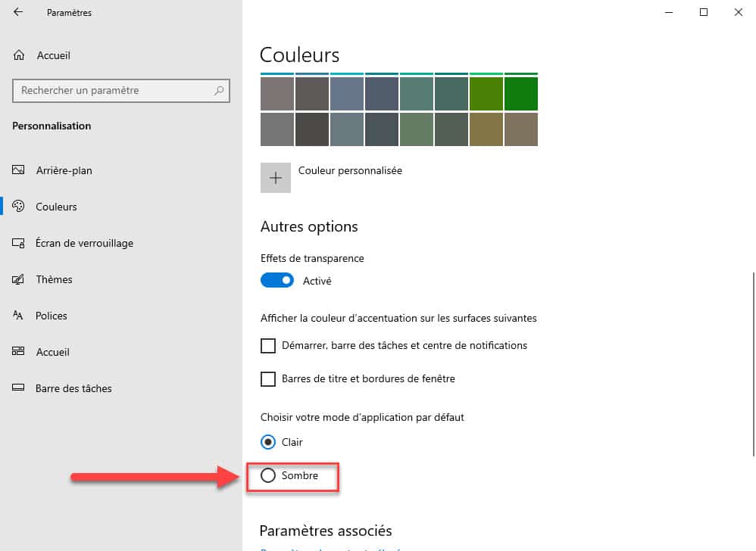This screenshot has height=551, width=756.
Task: Click Couleur personnalisée label
Action: pyautogui.click(x=350, y=170)
